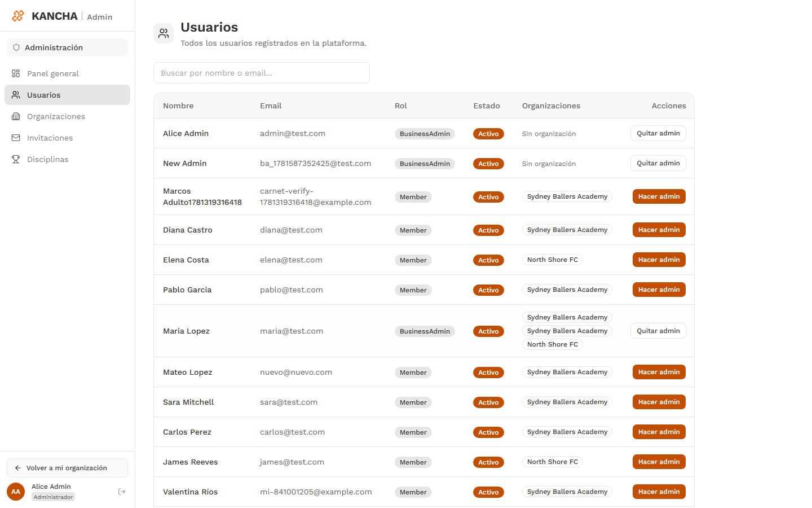
Task: Open Panel general in the sidebar
Action: click(67, 73)
